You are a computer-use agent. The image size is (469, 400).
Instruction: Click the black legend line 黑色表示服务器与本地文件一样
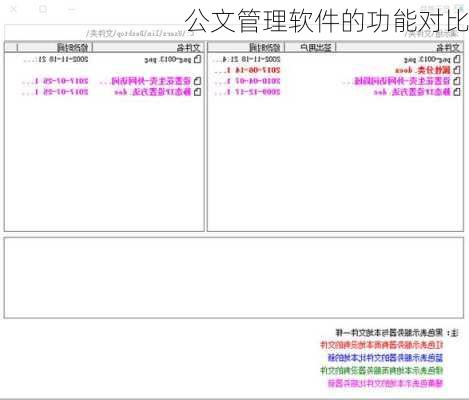[x=389, y=332]
